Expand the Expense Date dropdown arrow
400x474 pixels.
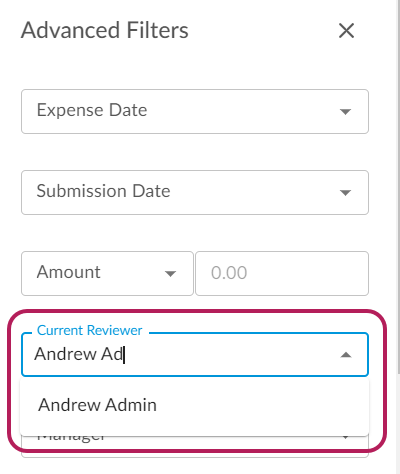point(345,111)
